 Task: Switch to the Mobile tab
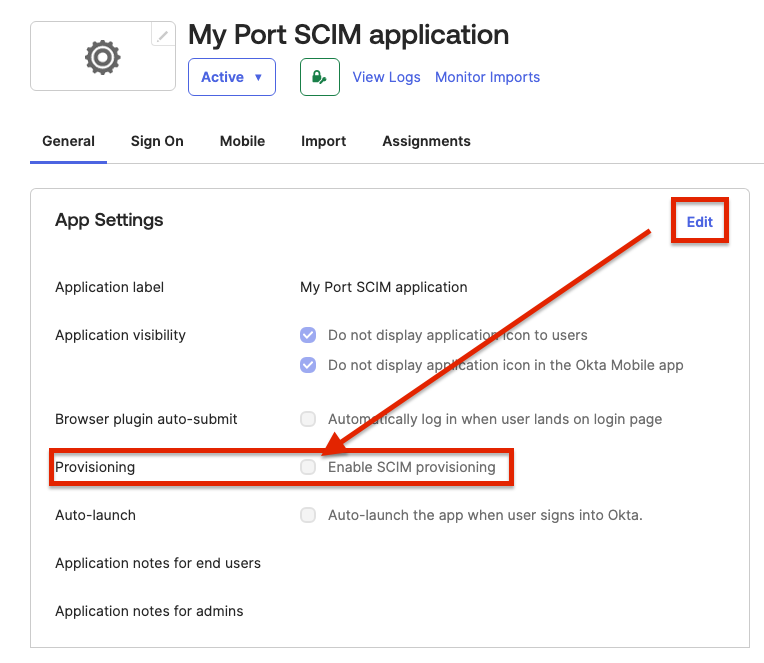[x=242, y=141]
